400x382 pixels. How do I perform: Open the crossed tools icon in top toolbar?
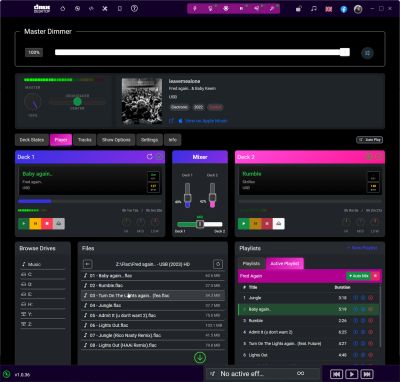(105, 9)
